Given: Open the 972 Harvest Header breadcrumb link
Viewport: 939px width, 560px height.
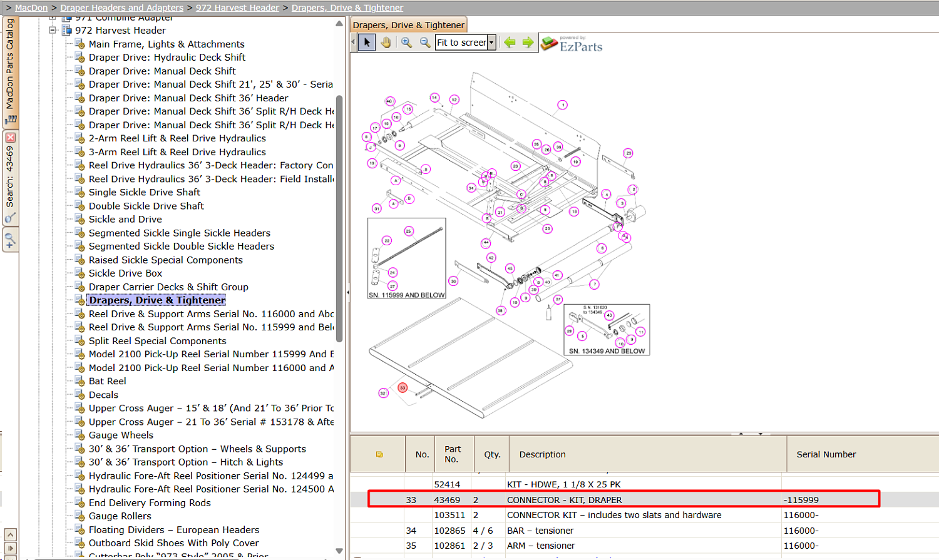Looking at the screenshot, I should pos(237,8).
